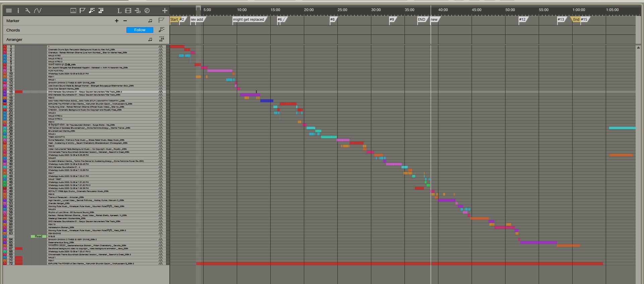Viewport: 644px width, 284px height.
Task: Select the '#13' marker
Action: tap(561, 19)
